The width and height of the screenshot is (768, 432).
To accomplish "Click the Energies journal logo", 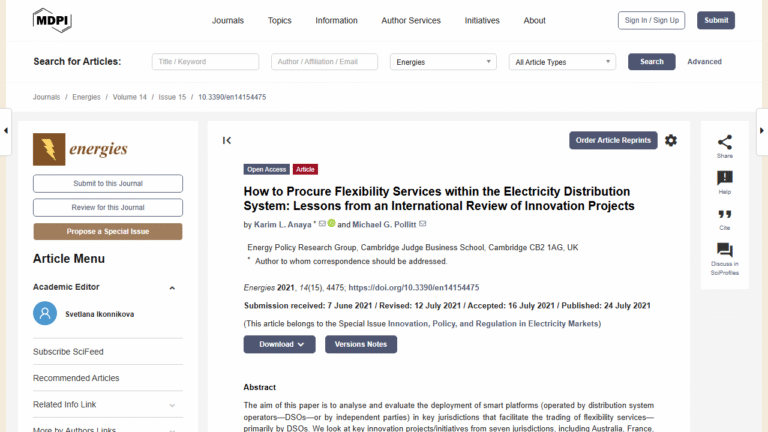I will pyautogui.click(x=82, y=150).
